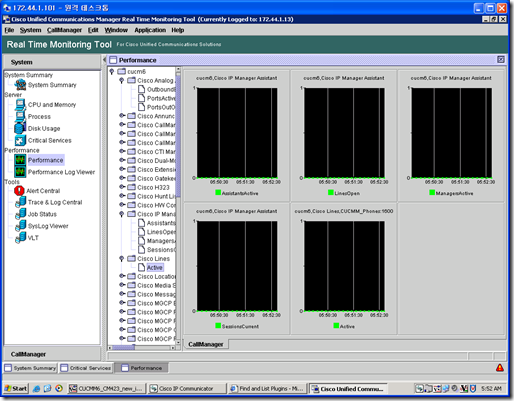Click the green SessionsCurrent legend swatch

click(218, 325)
